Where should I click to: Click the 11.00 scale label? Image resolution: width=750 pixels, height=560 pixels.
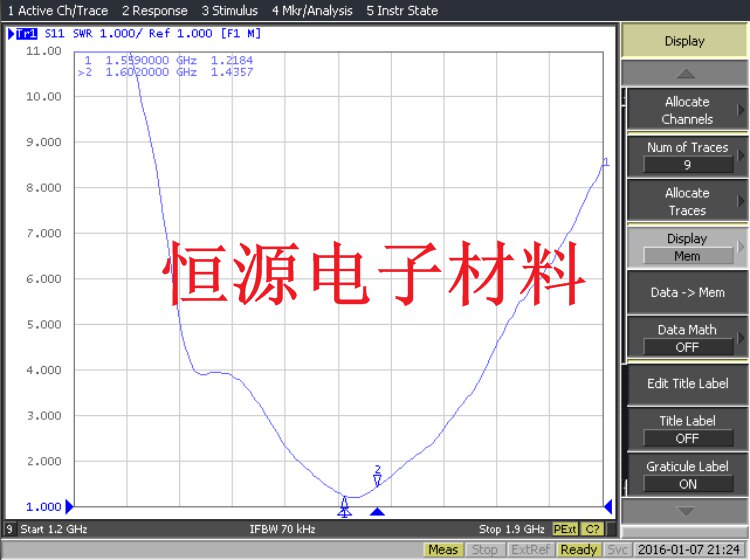[44, 51]
